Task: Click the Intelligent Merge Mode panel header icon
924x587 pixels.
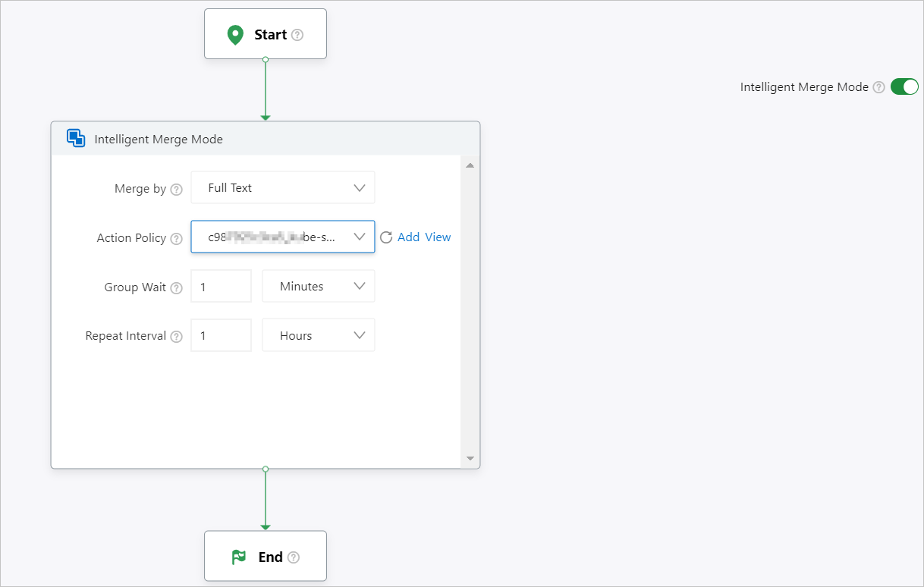Action: [x=76, y=139]
